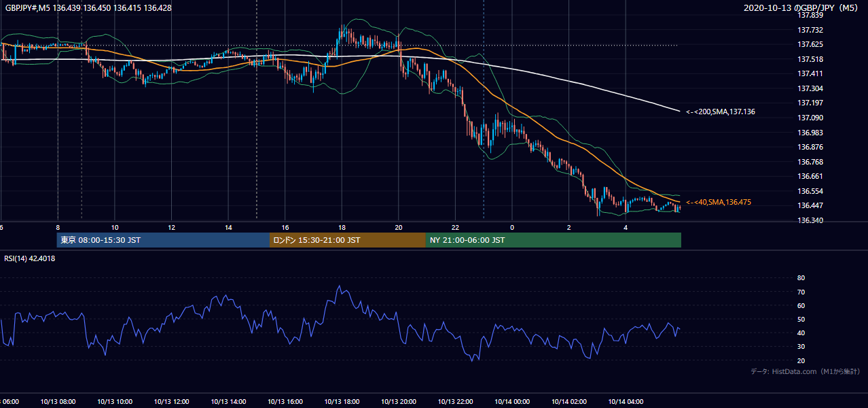Click the RSI scale value 50
The image size is (868, 408).
pos(801,319)
